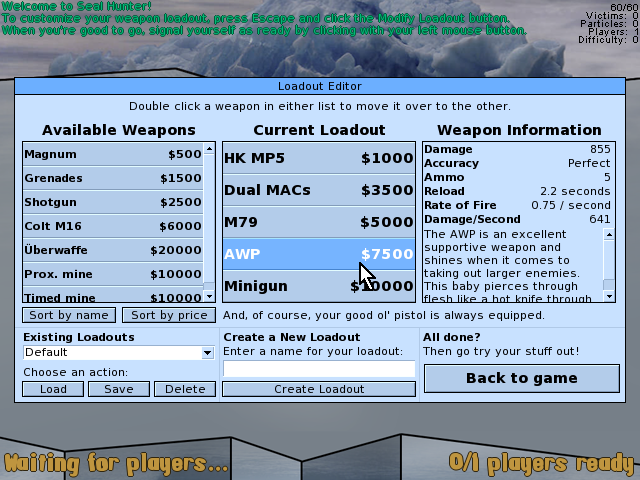
Task: Select Grenades weapon row
Action: coord(113,178)
